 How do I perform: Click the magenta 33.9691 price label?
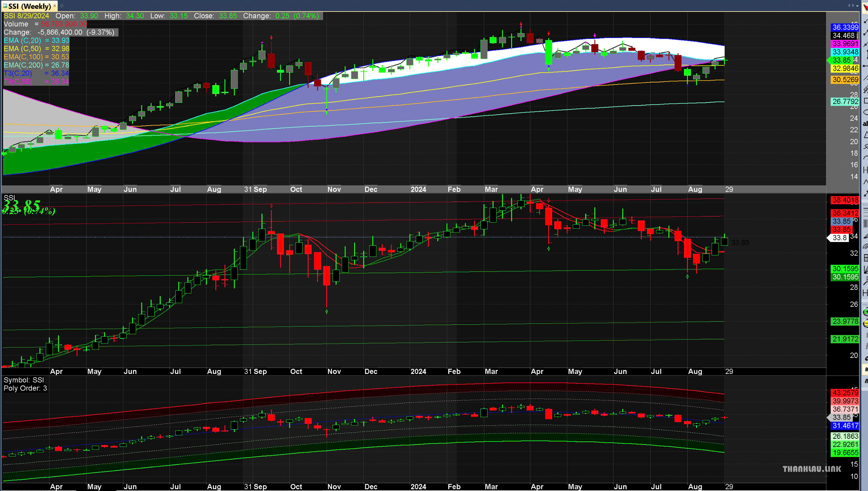coord(845,44)
